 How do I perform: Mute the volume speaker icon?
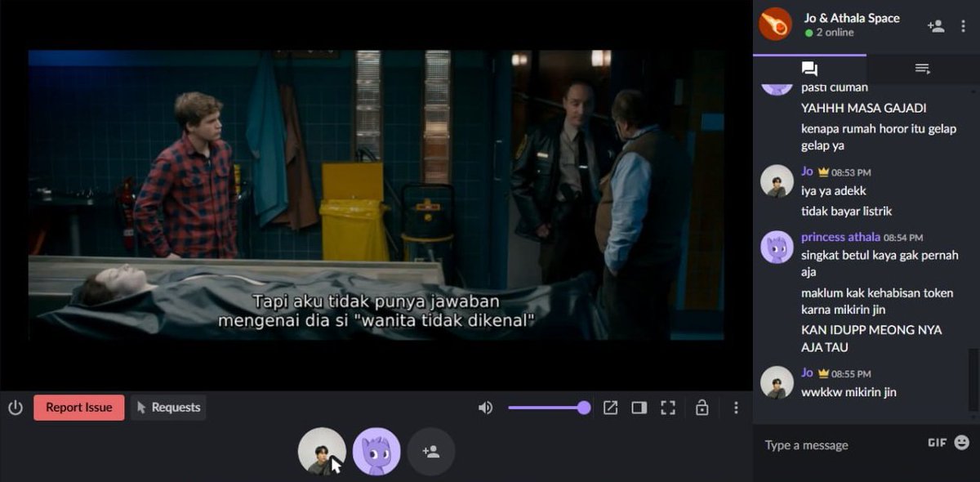486,408
